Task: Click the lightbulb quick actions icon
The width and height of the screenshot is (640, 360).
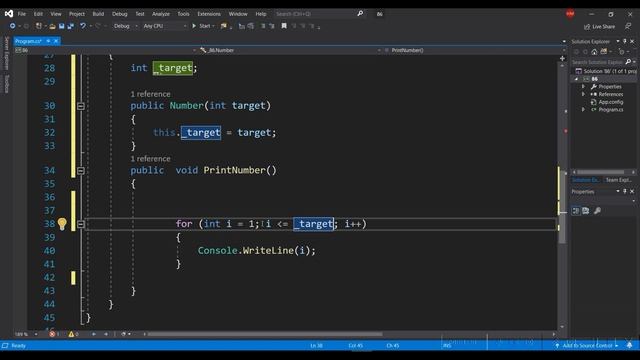Action: click(x=62, y=224)
